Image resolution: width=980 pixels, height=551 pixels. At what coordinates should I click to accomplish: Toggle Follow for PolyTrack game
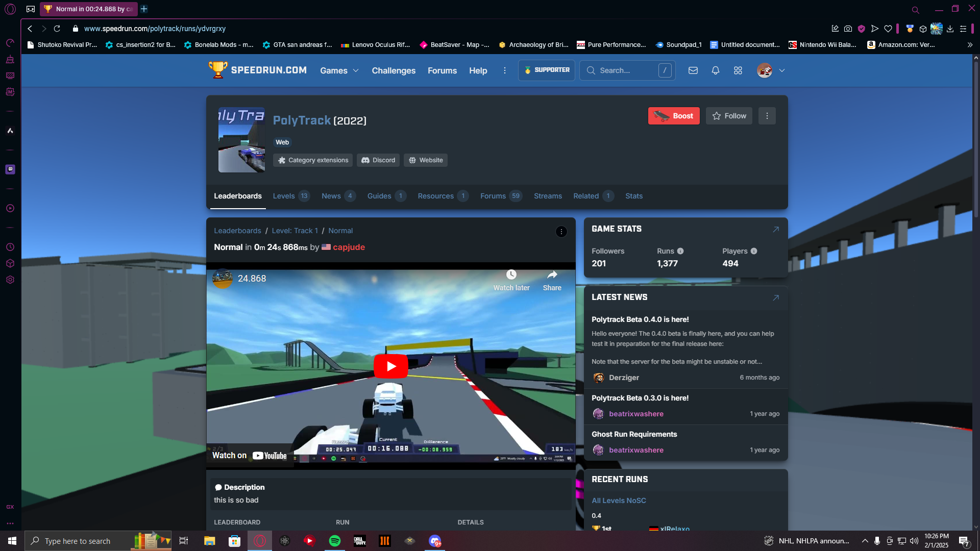tap(729, 116)
